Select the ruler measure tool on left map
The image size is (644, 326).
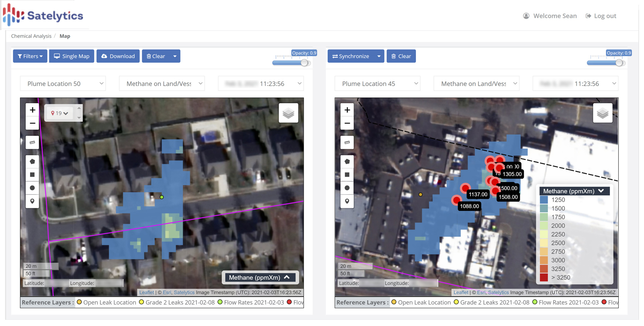(x=32, y=142)
